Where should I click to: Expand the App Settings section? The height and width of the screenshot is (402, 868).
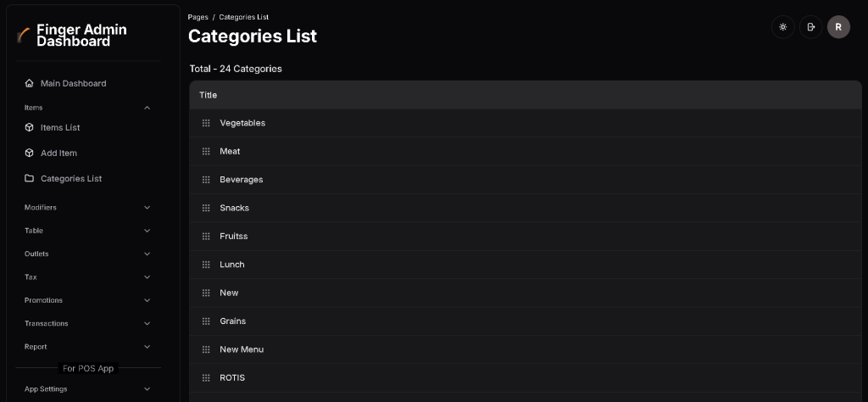(x=147, y=388)
